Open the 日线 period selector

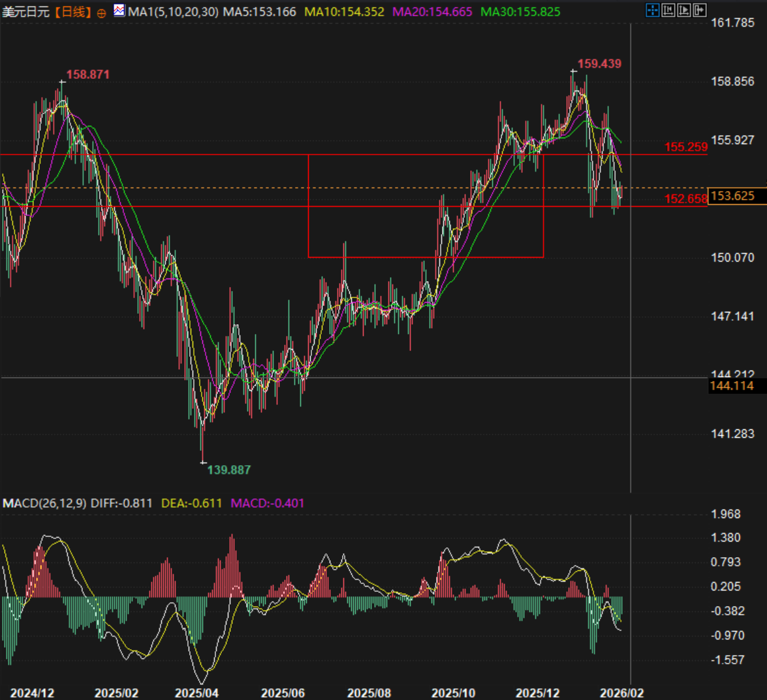pyautogui.click(x=72, y=12)
